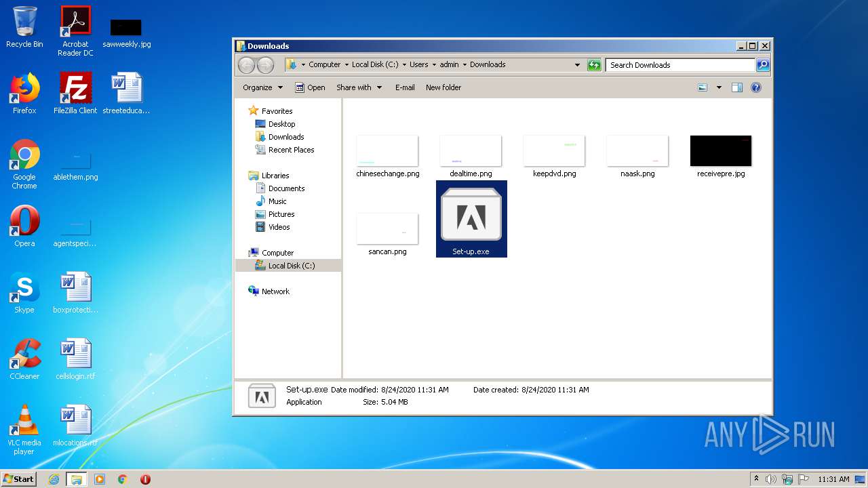Open FileZilla Client shortcut

tap(75, 94)
